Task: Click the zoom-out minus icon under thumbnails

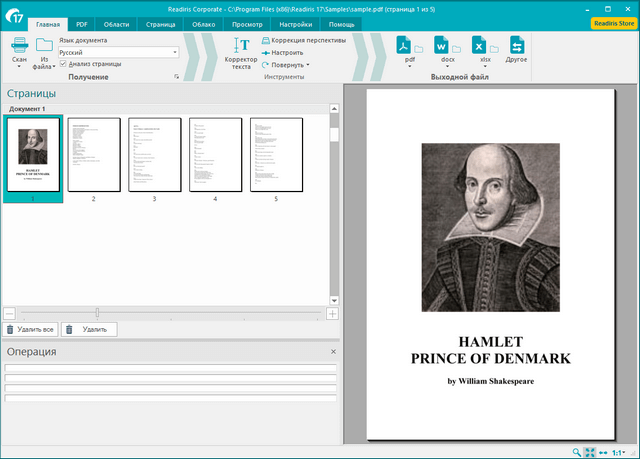Action: (x=9, y=313)
